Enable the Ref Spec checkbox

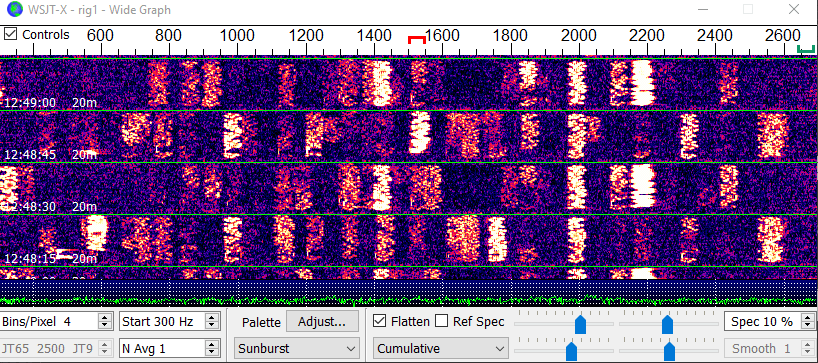441,321
